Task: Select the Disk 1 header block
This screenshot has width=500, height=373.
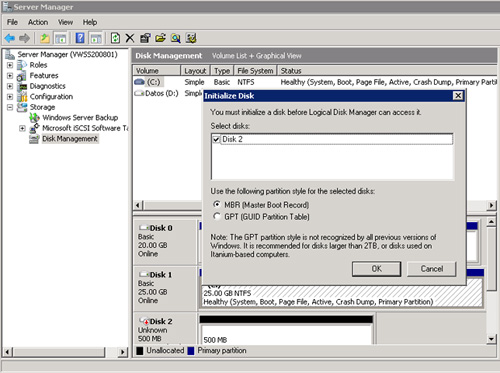Action: [x=165, y=288]
